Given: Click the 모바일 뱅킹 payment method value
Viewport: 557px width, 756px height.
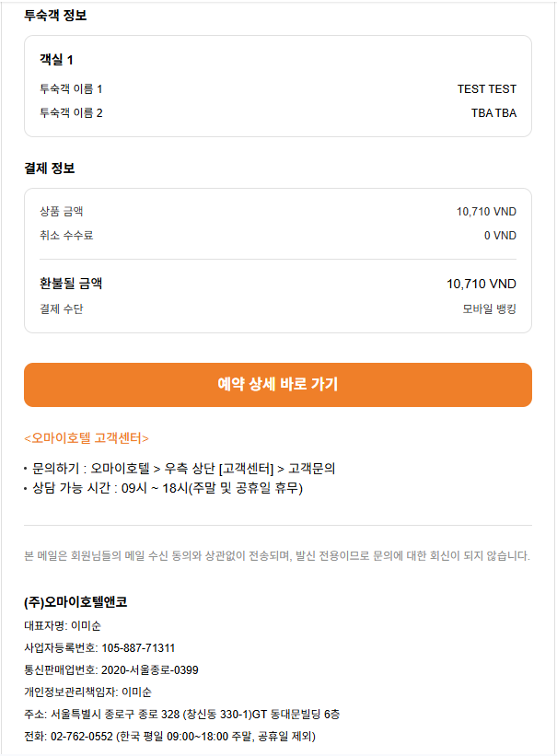Looking at the screenshot, I should (x=489, y=308).
